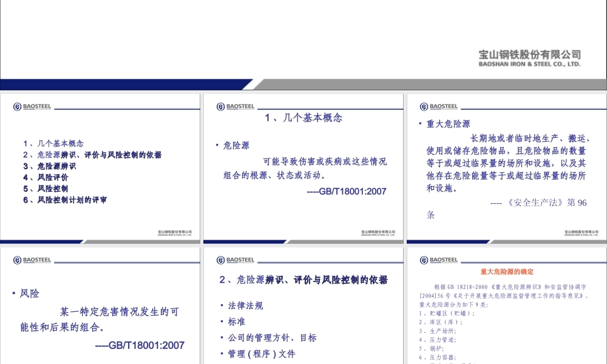Viewport: 607px width, 364px height.
Task: Click the 风险 bullet heading
Action: [x=29, y=293]
